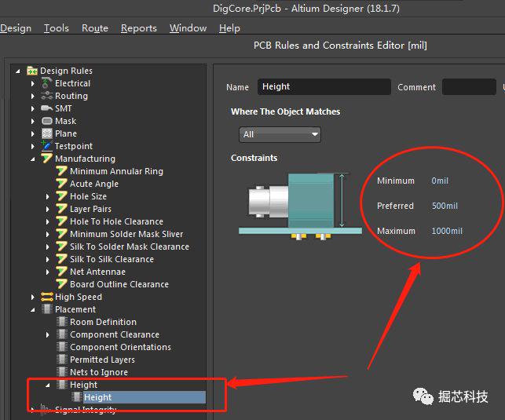Viewport: 505px width, 420px height.
Task: Click the Board Outline Clearance rule icon
Action: tap(61, 283)
